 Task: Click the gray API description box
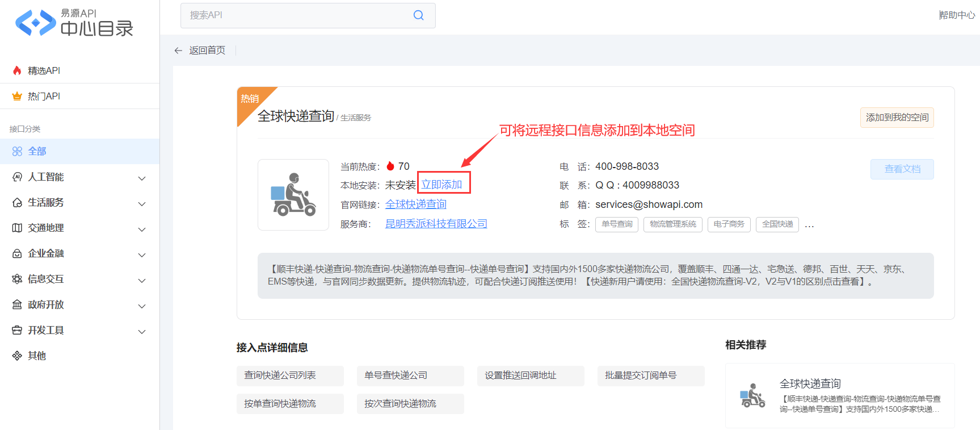tap(596, 275)
